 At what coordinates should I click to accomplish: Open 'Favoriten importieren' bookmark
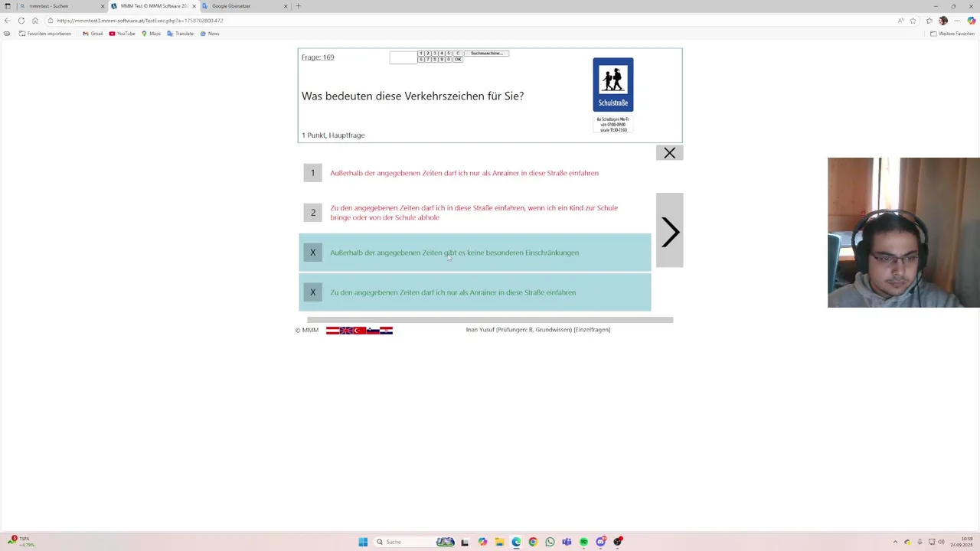(45, 34)
